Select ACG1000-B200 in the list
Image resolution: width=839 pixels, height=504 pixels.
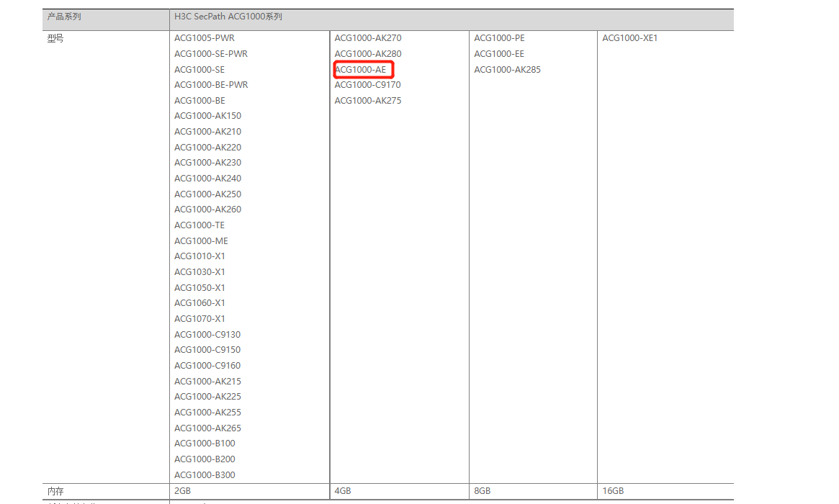point(205,459)
